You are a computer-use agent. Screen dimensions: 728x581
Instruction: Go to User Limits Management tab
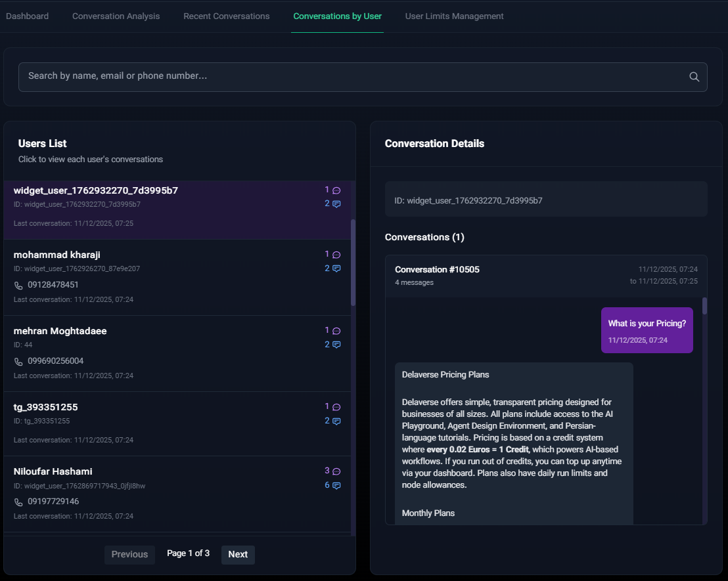pyautogui.click(x=454, y=16)
